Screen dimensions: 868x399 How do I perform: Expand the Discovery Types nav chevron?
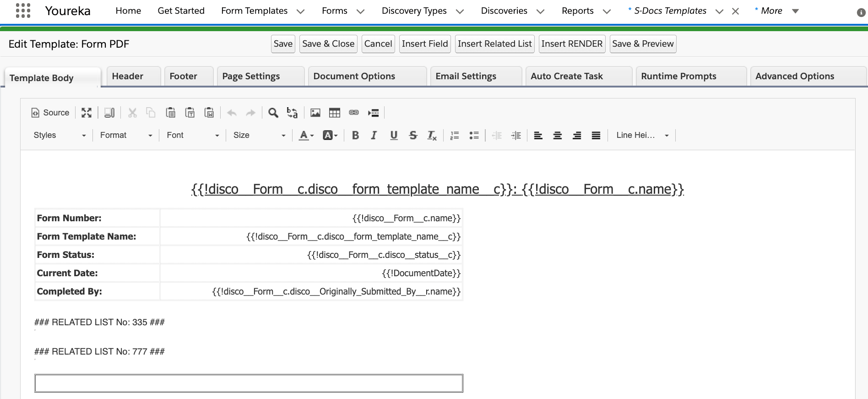(x=460, y=11)
